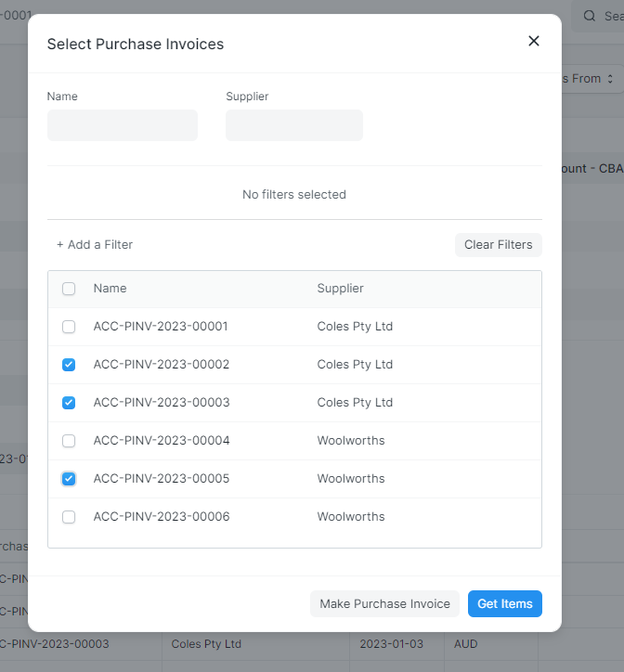Viewport: 624px width, 672px height.
Task: Click the Supplier filter input field
Action: 294,125
